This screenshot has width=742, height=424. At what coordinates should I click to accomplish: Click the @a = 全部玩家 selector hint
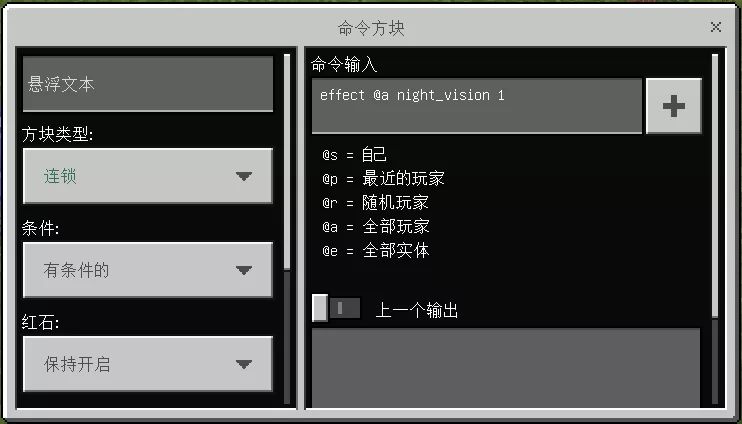click(x=376, y=227)
